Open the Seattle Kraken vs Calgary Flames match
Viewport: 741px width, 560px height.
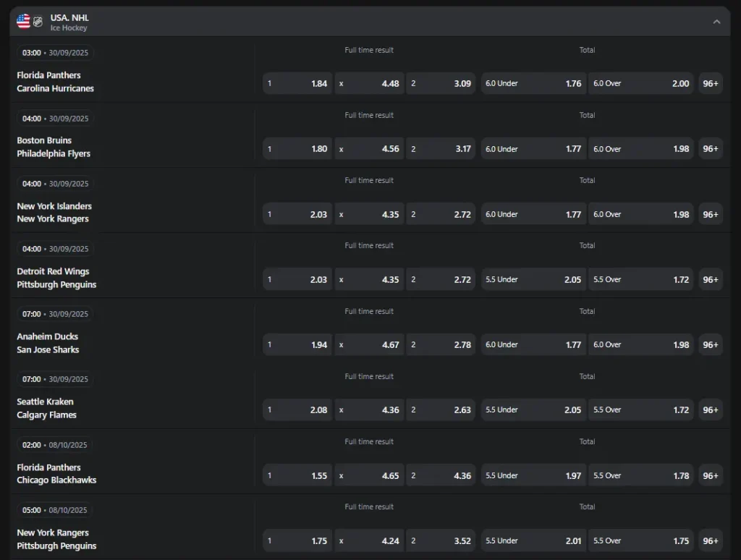46,409
